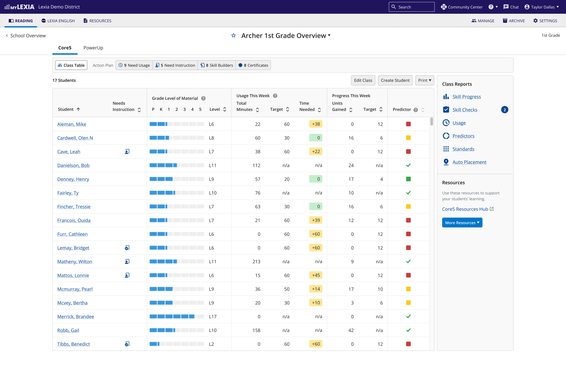This screenshot has width=566, height=392.
Task: Click the Usage This Week help icon
Action: [x=275, y=96]
